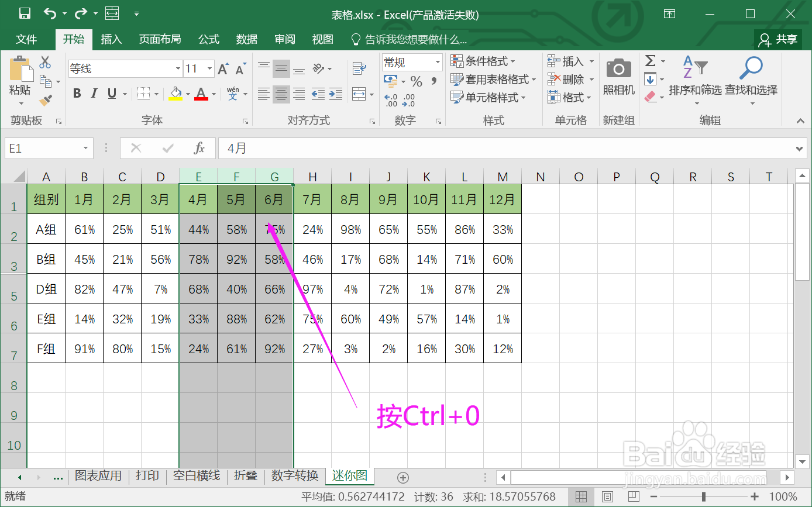Toggle wrap text alignment option

(x=358, y=68)
